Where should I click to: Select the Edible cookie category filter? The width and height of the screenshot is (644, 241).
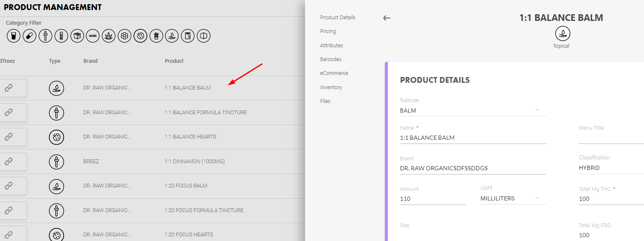[140, 36]
